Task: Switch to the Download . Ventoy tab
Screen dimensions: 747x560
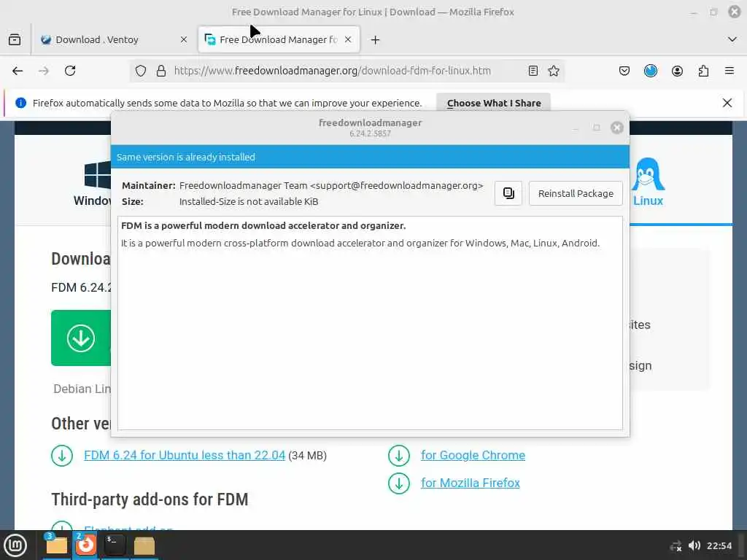Action: tap(115, 39)
